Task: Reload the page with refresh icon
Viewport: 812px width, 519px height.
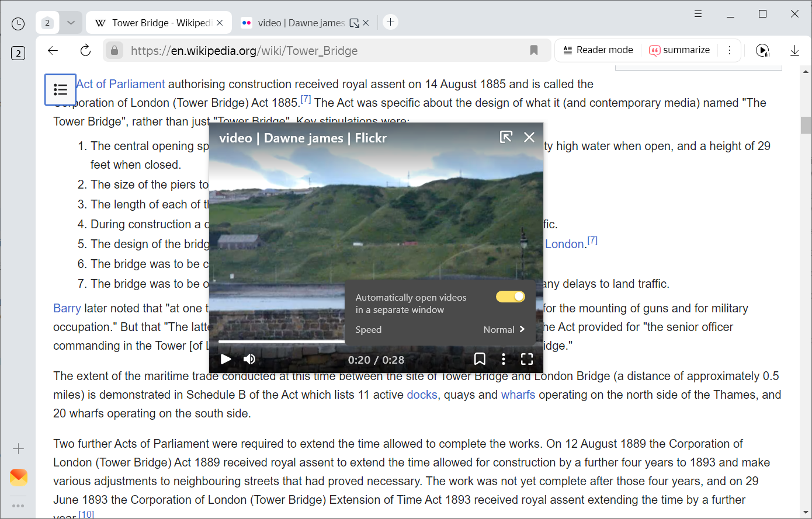Action: click(x=86, y=51)
